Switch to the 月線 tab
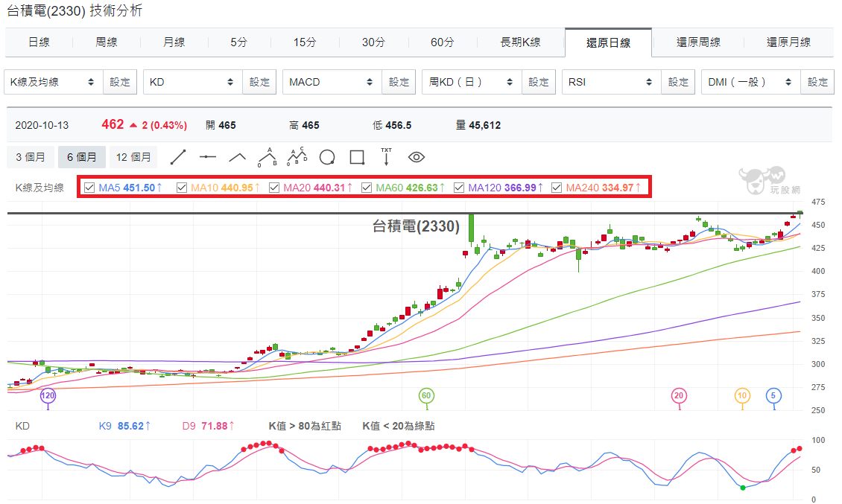The image size is (842, 504). pyautogui.click(x=174, y=42)
